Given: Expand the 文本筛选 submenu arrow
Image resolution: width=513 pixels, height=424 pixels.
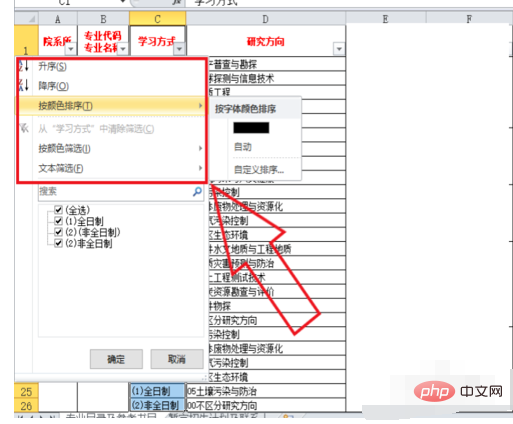Looking at the screenshot, I should click(200, 168).
